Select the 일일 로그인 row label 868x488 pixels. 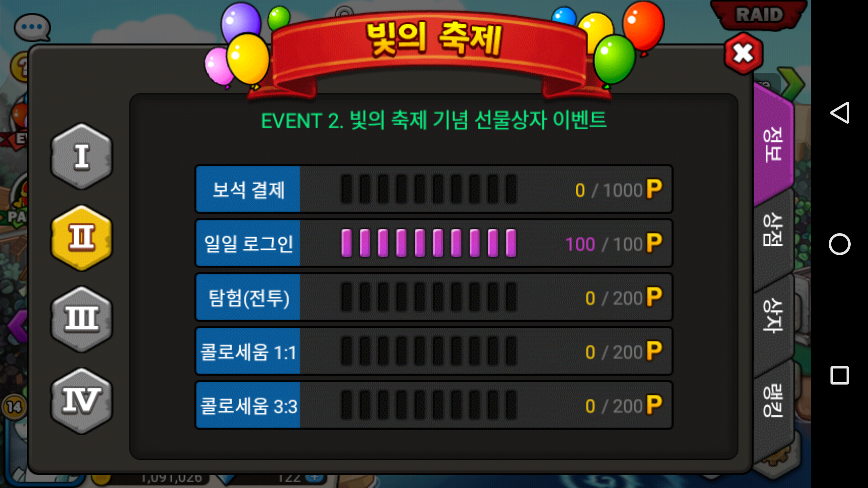(248, 243)
